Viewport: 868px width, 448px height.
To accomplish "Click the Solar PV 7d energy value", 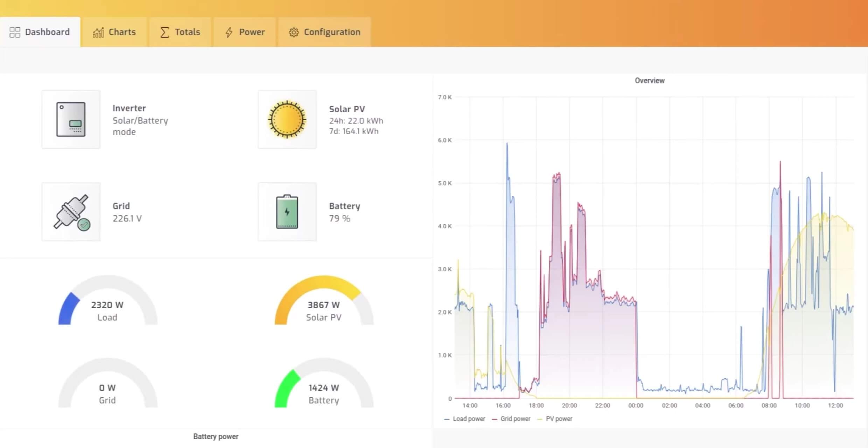I will [x=353, y=131].
